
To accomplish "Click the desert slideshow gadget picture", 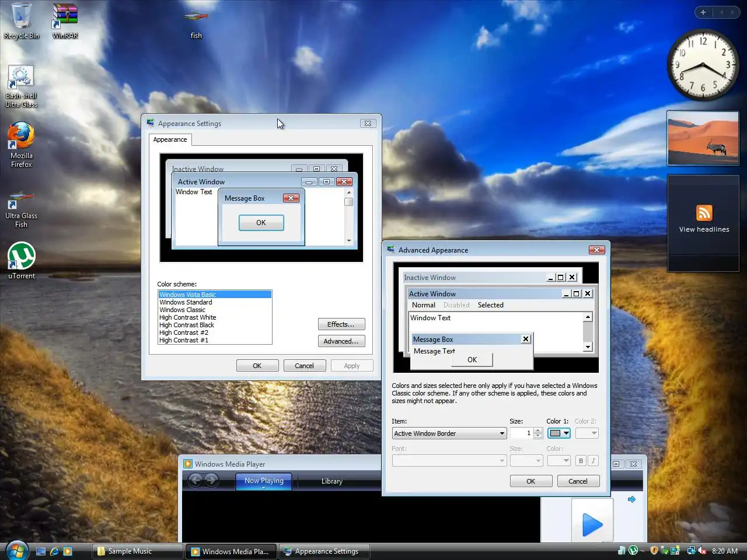I will point(703,138).
